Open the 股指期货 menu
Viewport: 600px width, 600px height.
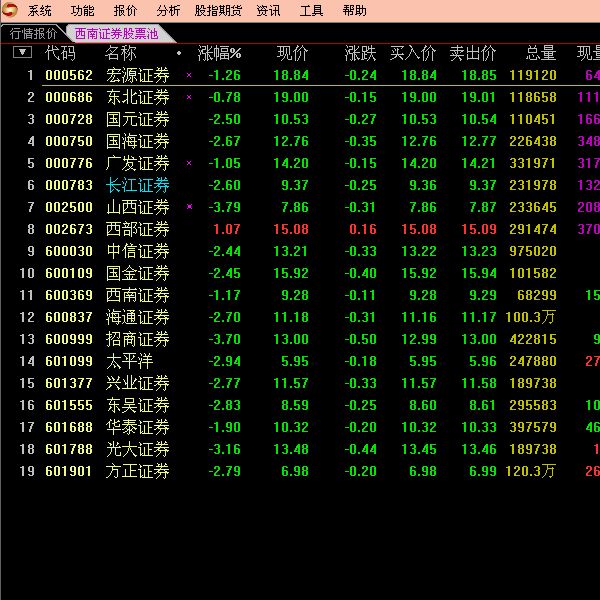click(218, 11)
